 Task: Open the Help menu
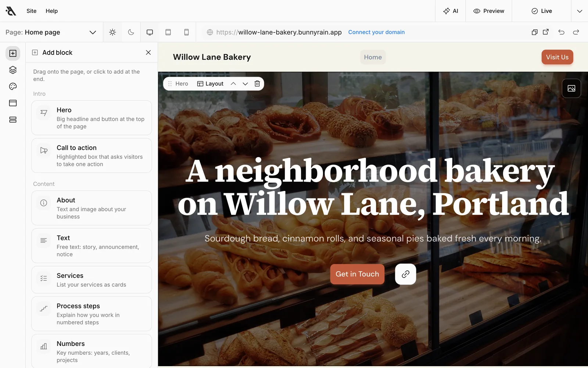click(52, 11)
